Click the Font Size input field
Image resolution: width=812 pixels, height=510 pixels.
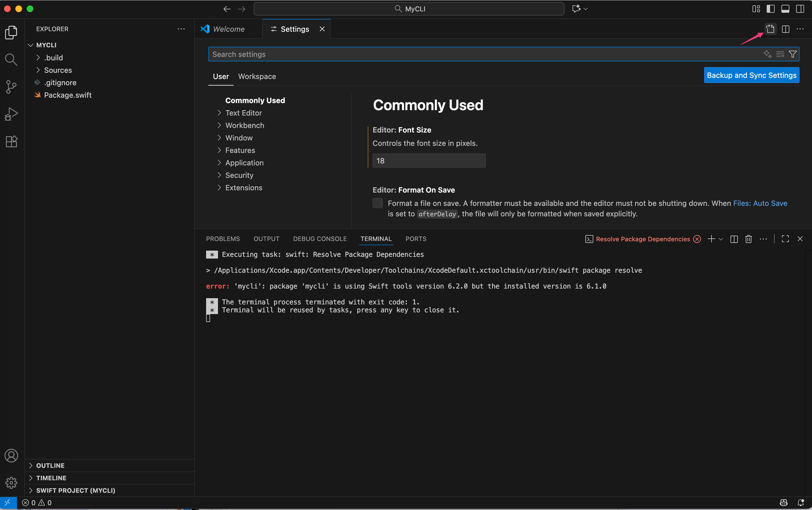pos(429,161)
